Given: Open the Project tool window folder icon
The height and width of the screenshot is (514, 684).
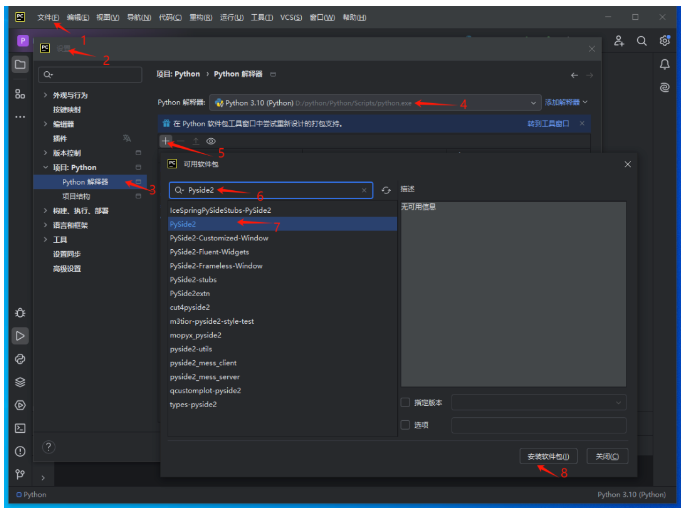Looking at the screenshot, I should (20, 65).
